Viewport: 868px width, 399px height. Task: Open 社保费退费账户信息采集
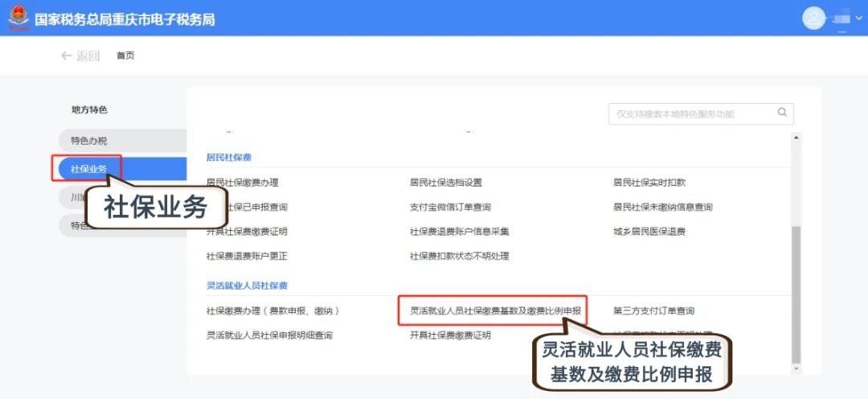[459, 232]
